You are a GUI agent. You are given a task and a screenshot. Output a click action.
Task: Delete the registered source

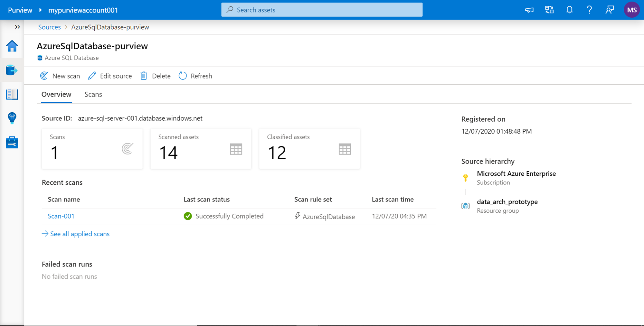(x=156, y=76)
